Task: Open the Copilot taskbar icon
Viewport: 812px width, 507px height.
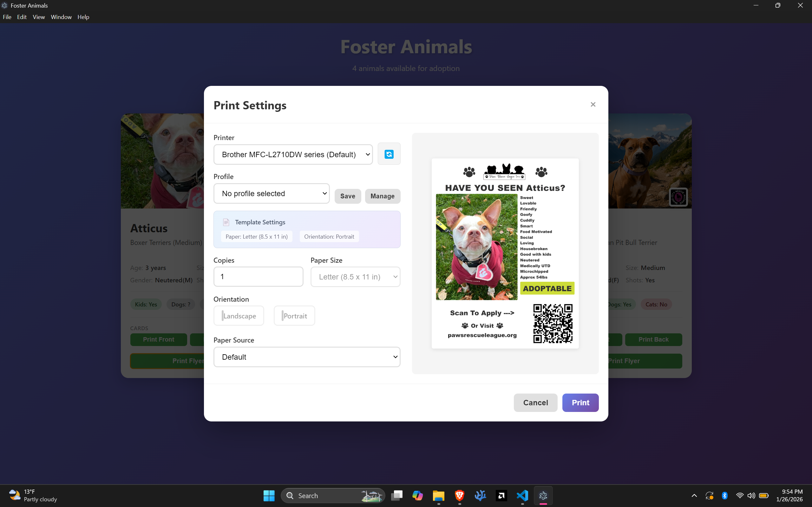Action: pos(417,495)
